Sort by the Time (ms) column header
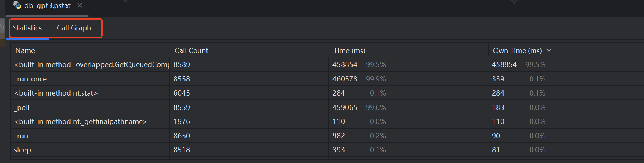 [349, 50]
